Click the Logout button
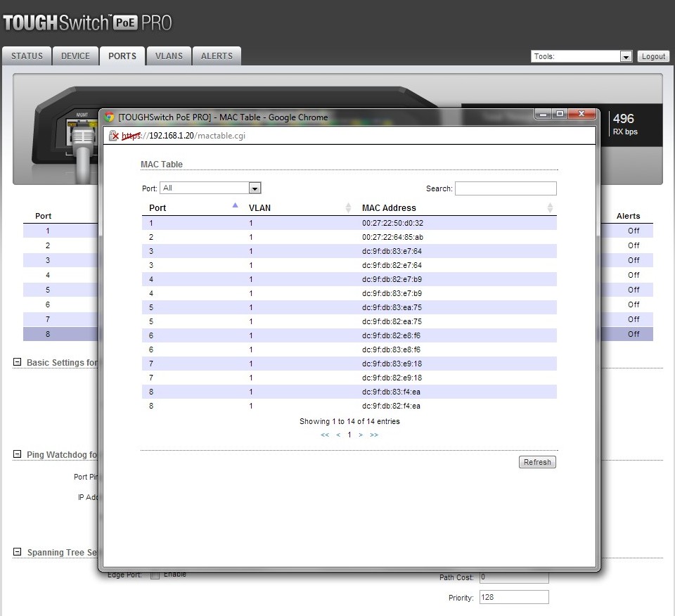Image resolution: width=675 pixels, height=616 pixels. [653, 56]
